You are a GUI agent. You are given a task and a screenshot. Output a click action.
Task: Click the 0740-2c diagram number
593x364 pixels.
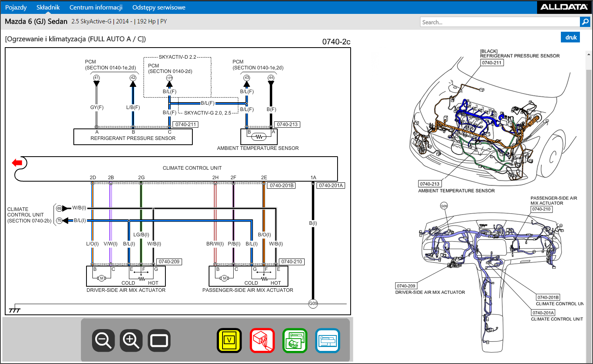click(336, 42)
